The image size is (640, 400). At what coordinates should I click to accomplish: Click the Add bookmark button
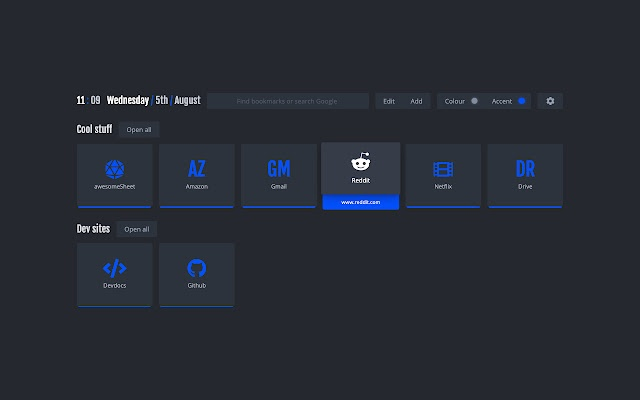(x=416, y=101)
